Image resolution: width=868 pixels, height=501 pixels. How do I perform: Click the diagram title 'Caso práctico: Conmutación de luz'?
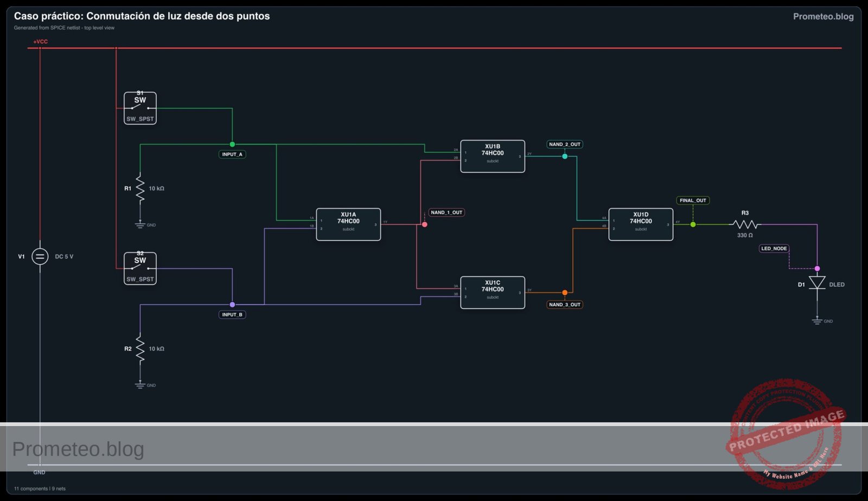(x=142, y=16)
